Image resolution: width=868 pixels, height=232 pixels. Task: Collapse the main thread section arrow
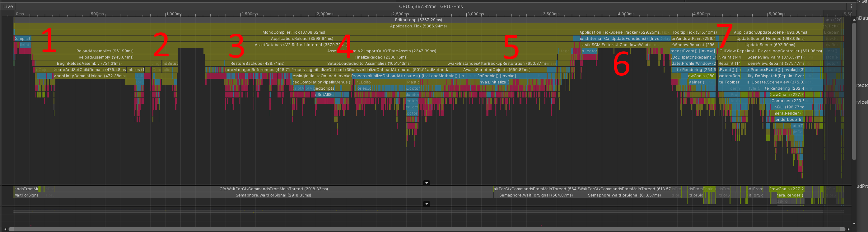(426, 183)
